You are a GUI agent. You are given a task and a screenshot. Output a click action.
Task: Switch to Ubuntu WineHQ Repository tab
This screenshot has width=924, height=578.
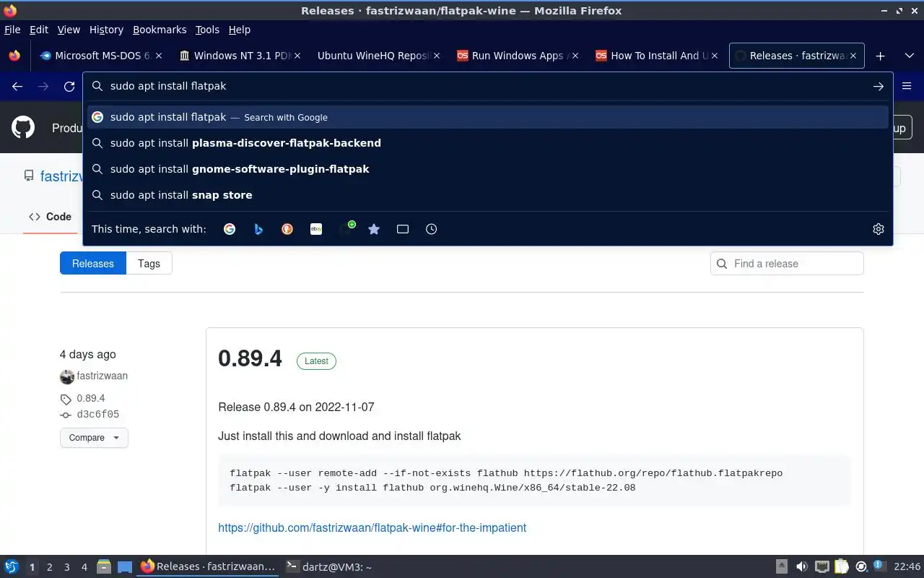[x=378, y=56]
